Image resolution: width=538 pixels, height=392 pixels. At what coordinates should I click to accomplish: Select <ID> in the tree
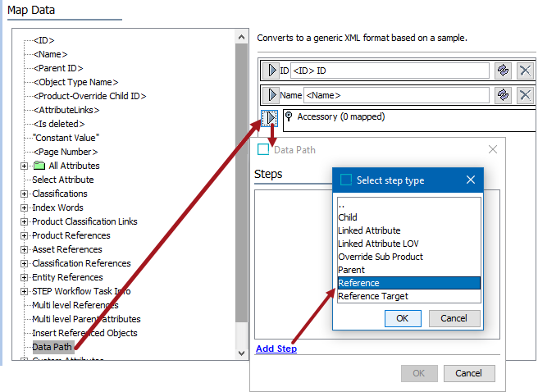(44, 40)
